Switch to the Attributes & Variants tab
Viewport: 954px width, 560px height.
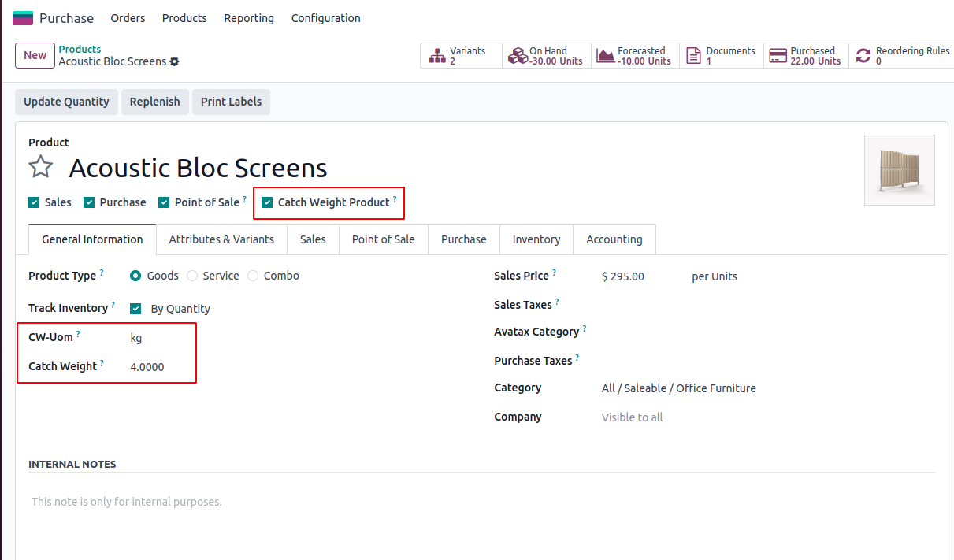(221, 239)
